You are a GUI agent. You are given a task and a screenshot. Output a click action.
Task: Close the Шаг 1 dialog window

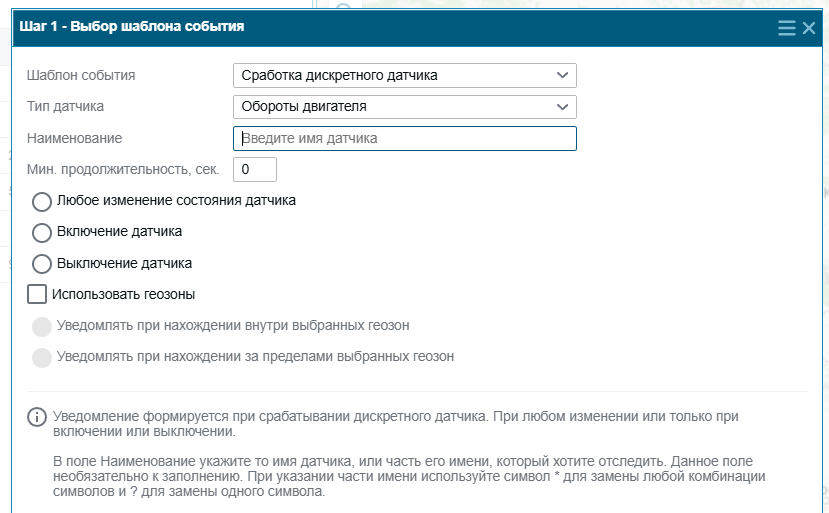coord(809,28)
